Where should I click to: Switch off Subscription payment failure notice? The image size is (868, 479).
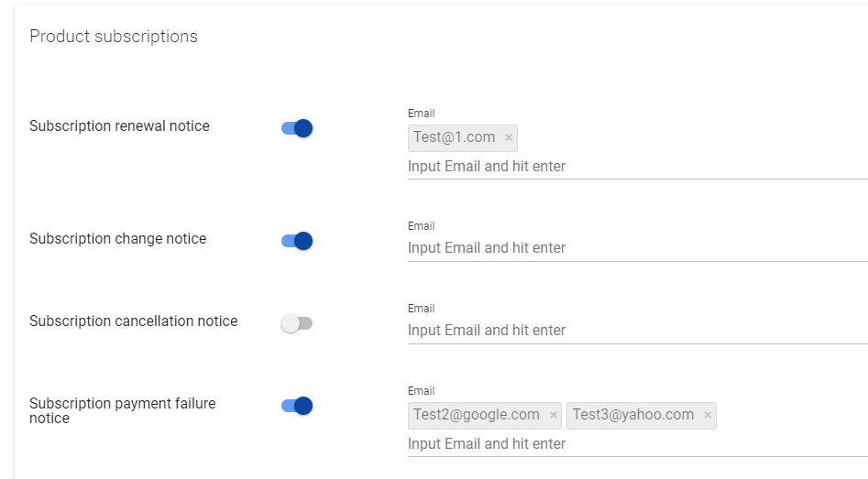297,406
